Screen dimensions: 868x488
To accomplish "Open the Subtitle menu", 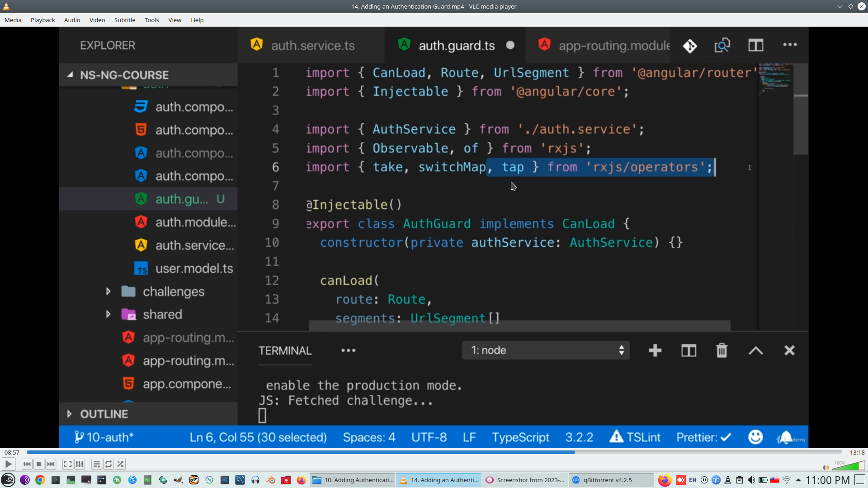I will [x=124, y=20].
